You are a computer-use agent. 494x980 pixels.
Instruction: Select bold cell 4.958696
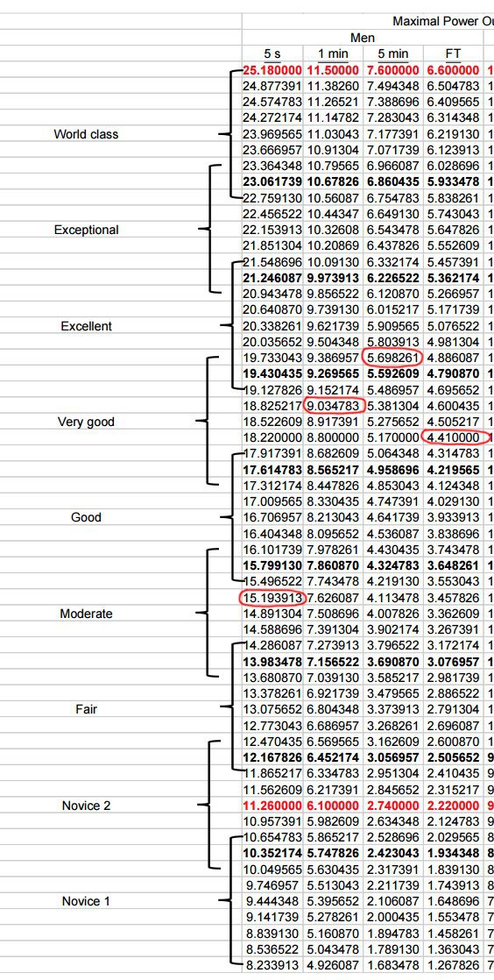point(392,469)
